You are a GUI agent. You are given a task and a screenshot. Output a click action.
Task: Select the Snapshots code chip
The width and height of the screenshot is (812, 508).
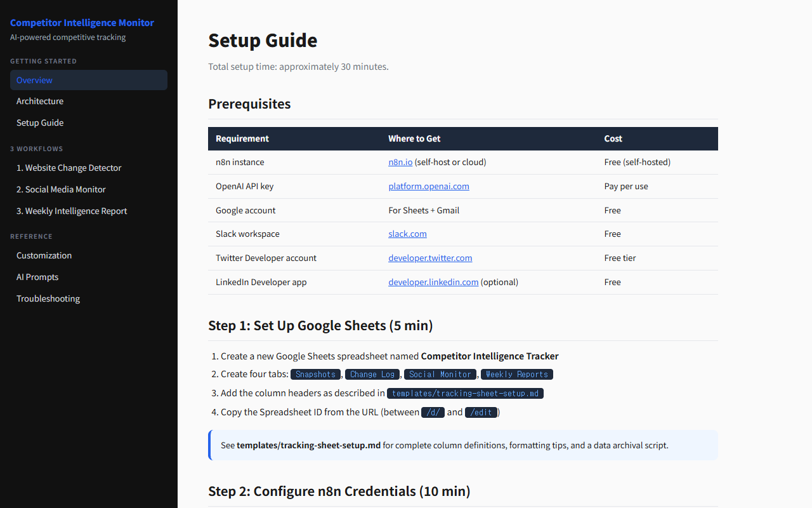(315, 374)
